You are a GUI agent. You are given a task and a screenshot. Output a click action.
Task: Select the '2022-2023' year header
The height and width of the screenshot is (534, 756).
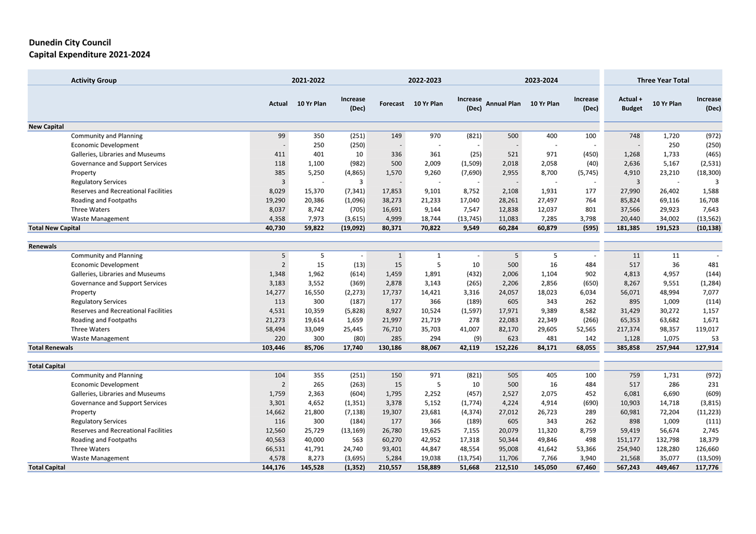click(425, 80)
